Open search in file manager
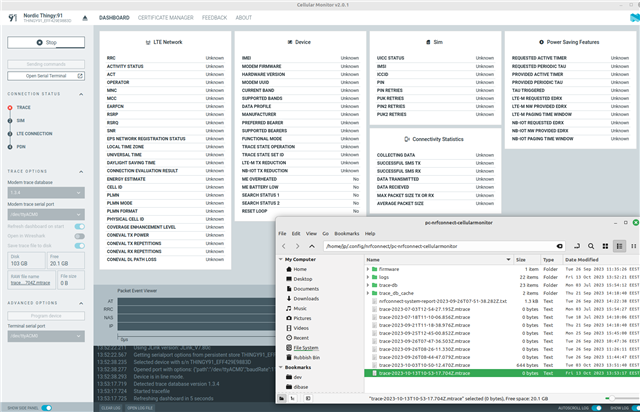The image size is (640, 412). [591, 246]
